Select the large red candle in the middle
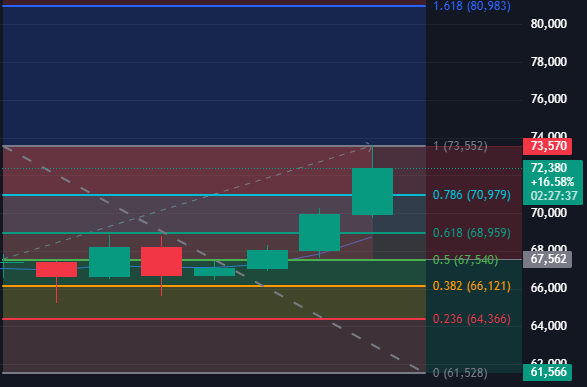This screenshot has width=587, height=387. [161, 261]
